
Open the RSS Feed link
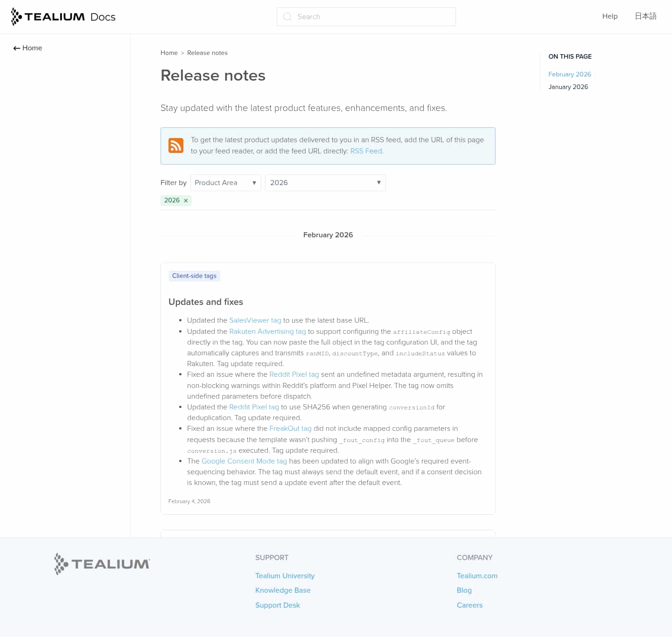click(366, 151)
